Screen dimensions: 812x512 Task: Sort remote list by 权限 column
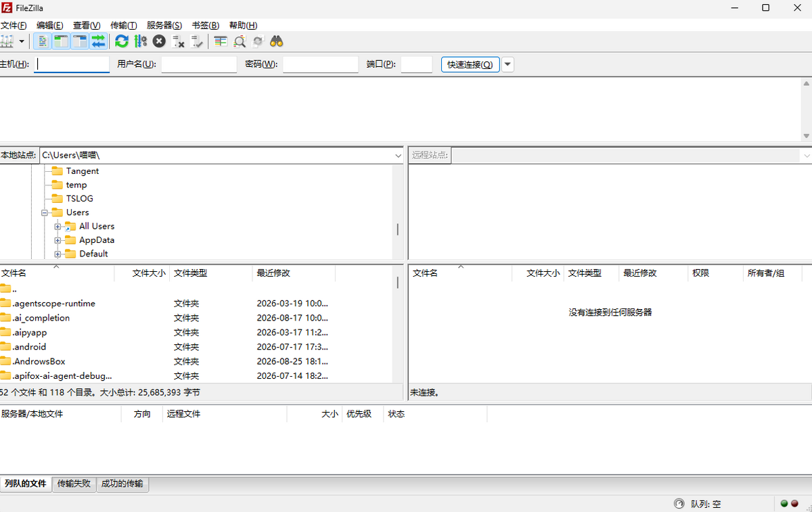tap(715, 273)
